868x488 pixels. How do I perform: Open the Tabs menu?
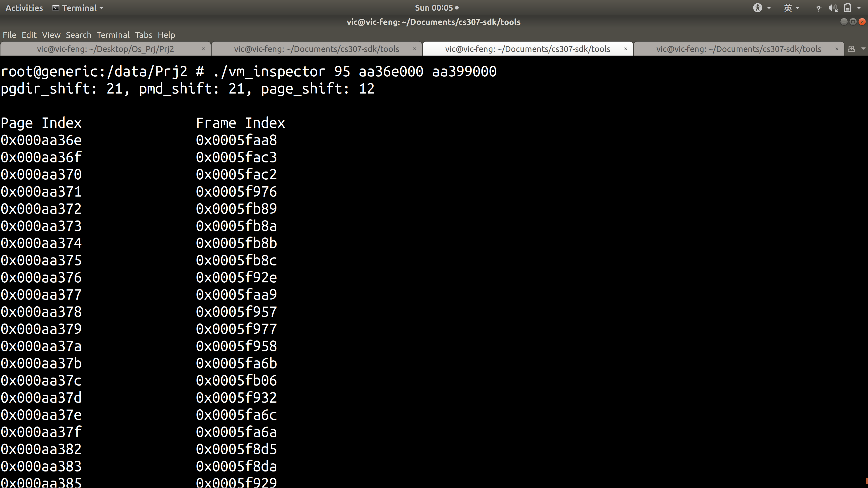144,35
